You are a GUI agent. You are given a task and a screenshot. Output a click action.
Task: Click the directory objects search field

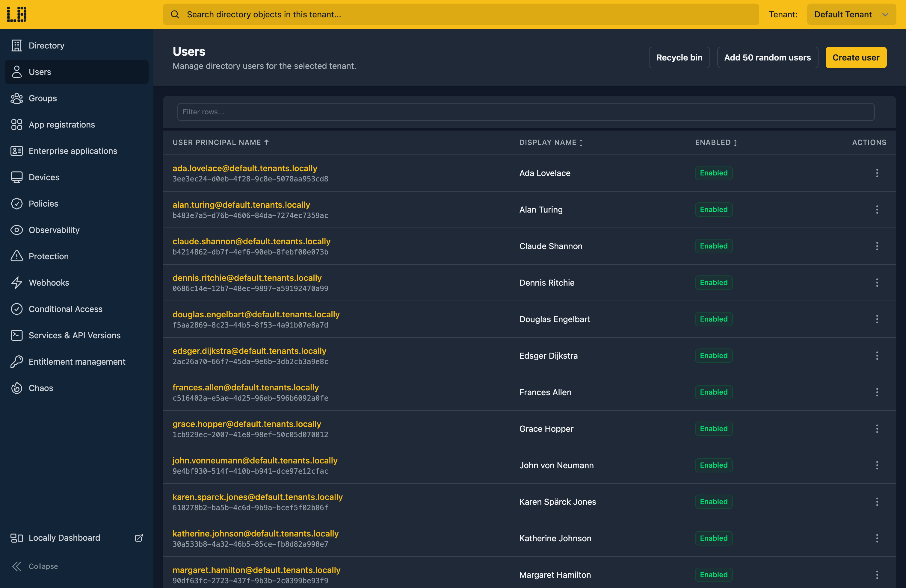460,14
